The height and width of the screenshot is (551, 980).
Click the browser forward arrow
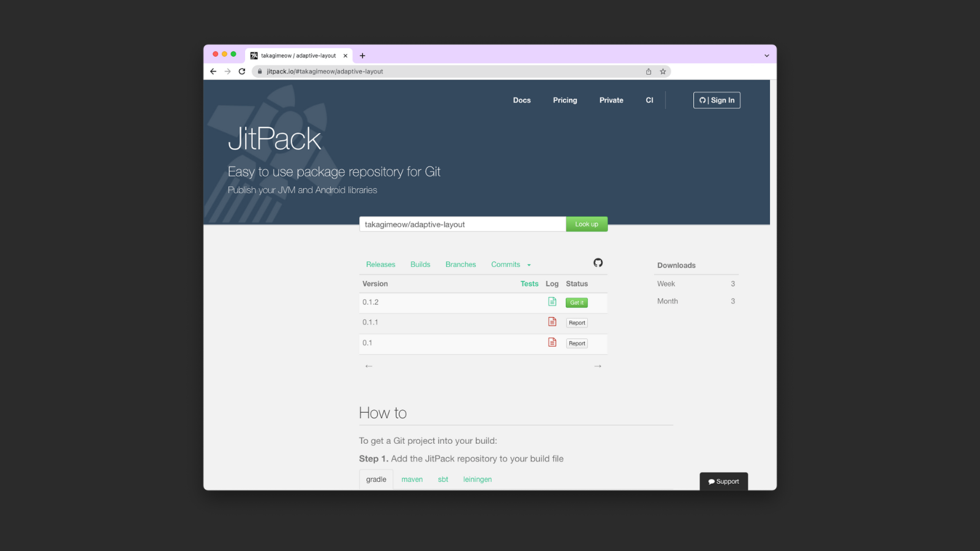click(x=228, y=72)
